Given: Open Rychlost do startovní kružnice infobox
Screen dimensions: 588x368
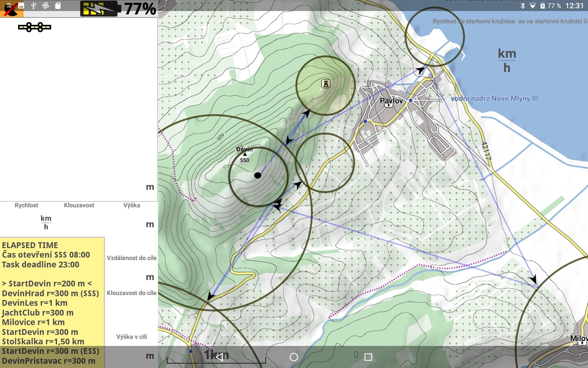Looking at the screenshot, I should [474, 21].
